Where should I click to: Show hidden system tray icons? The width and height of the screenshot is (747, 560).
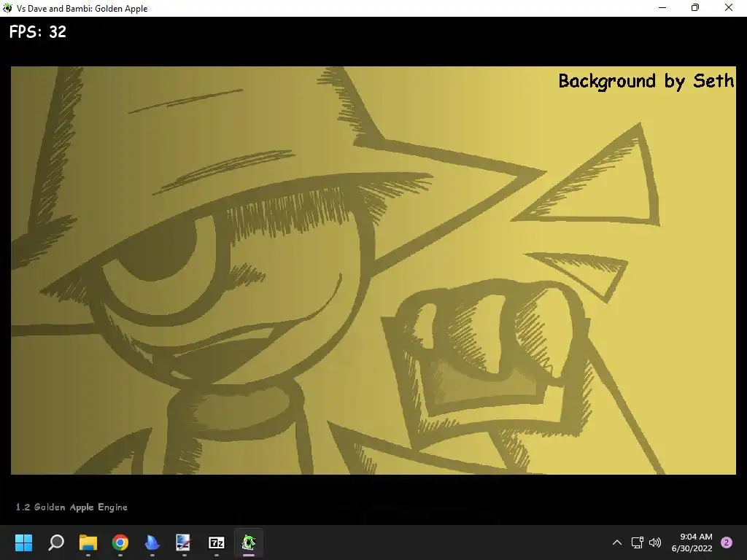617,542
